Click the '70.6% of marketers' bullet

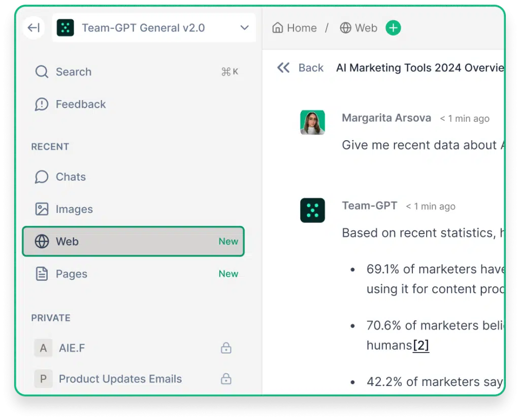point(435,335)
